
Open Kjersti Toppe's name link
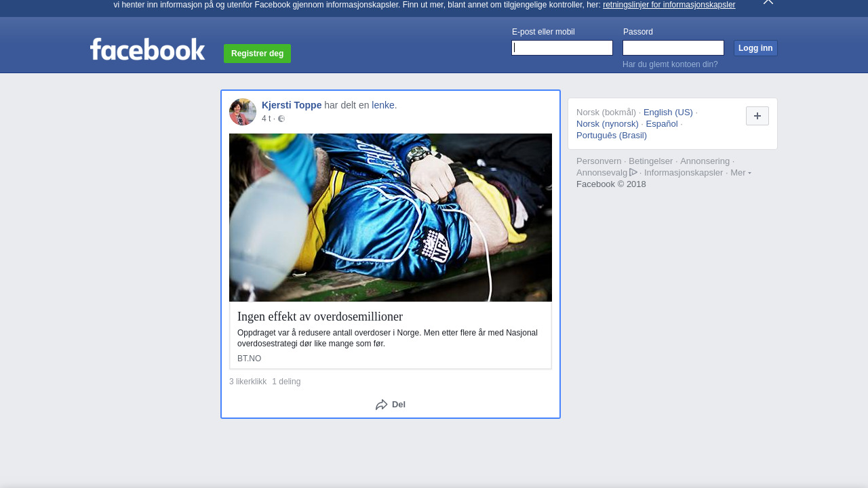pos(292,105)
